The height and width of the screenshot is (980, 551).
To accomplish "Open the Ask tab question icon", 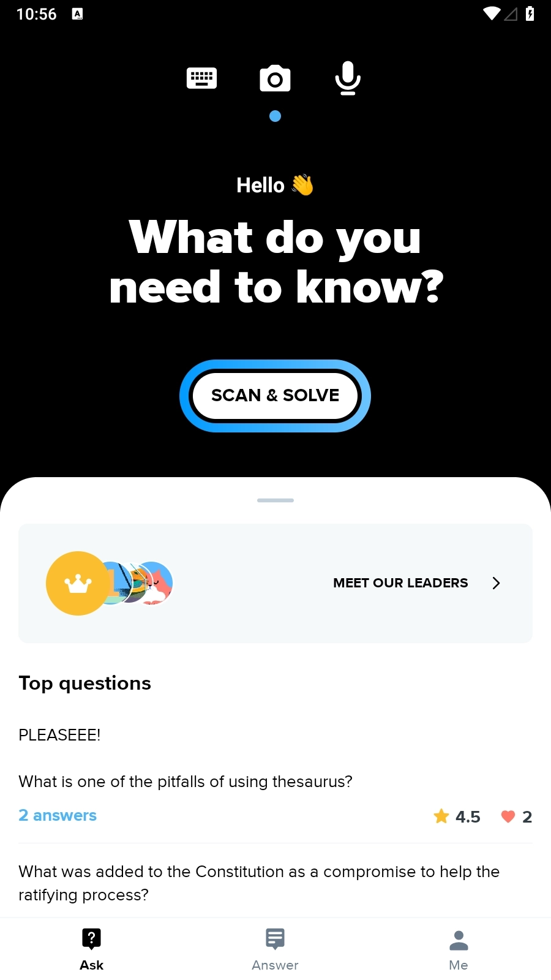I will coord(91,938).
